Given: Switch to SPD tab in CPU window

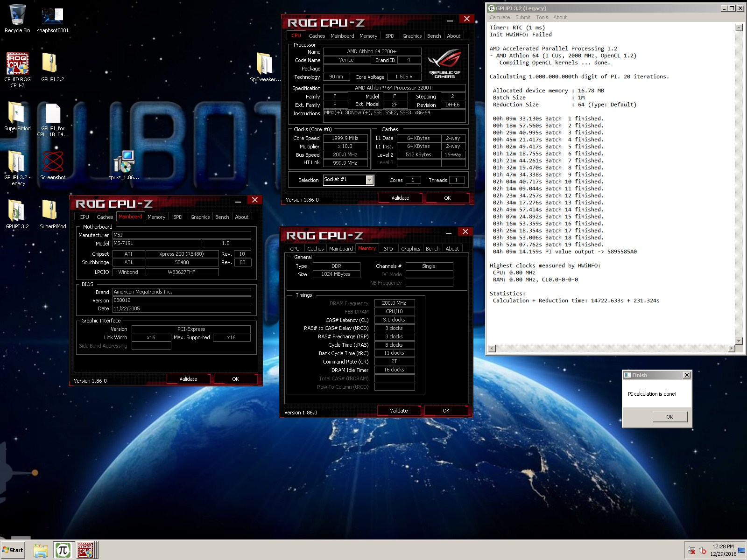Looking at the screenshot, I should 390,36.
